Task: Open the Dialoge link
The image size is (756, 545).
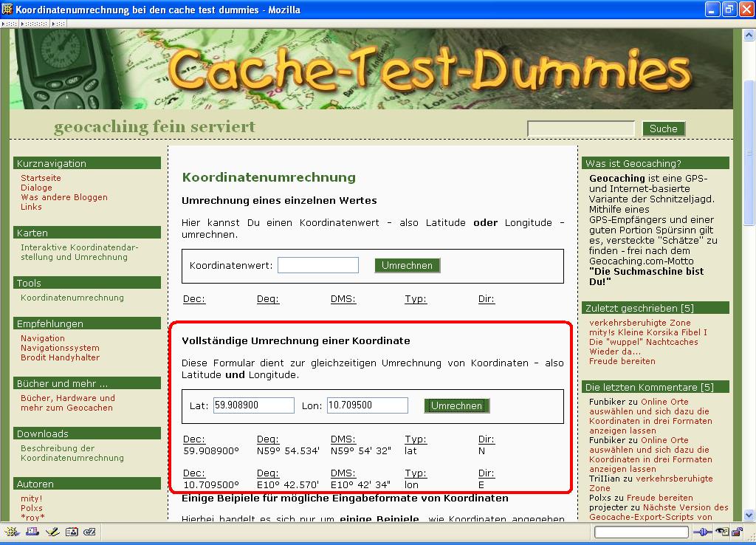Action: point(36,188)
